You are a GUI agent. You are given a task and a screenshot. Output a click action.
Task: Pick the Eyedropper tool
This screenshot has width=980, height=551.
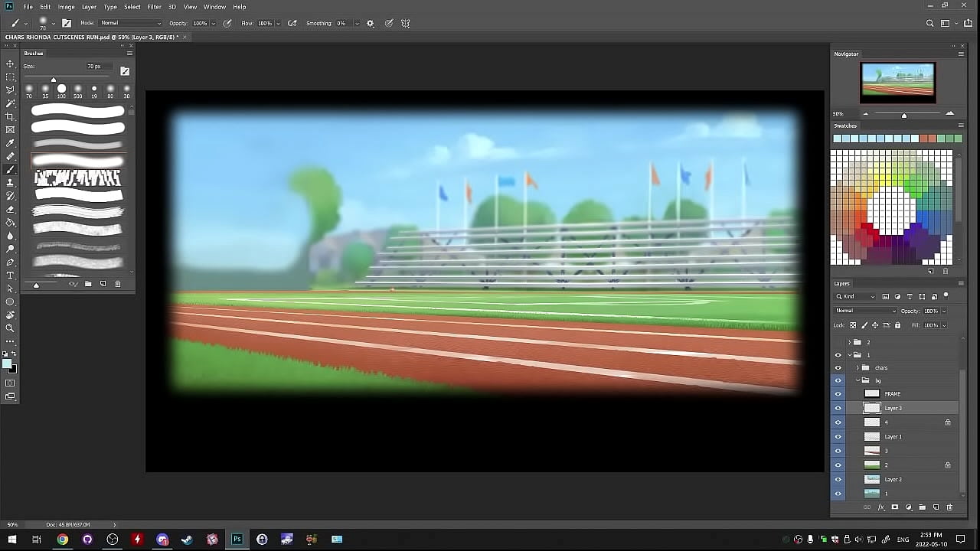[10, 143]
